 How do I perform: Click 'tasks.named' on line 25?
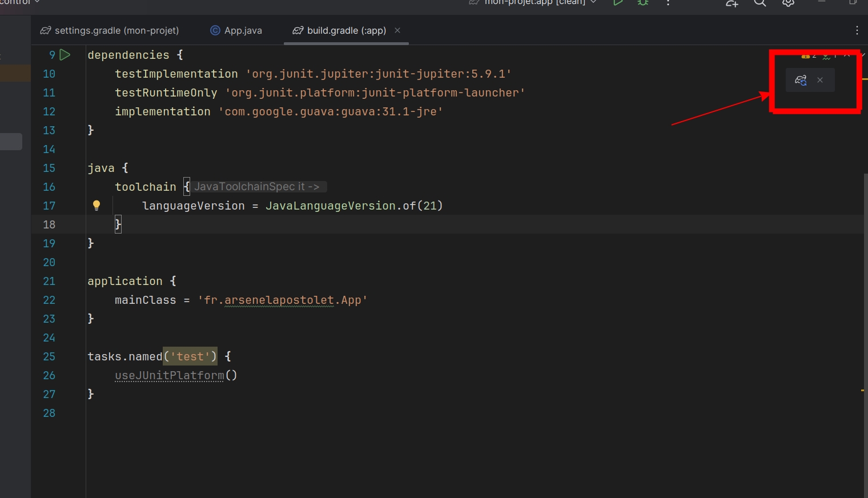[x=125, y=356]
